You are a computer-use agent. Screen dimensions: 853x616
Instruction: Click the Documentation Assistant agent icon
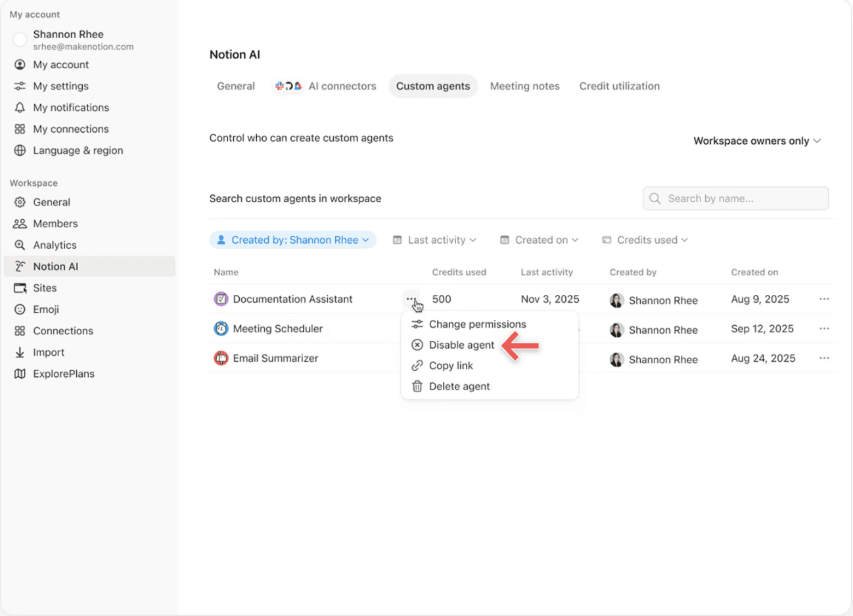pyautogui.click(x=221, y=299)
